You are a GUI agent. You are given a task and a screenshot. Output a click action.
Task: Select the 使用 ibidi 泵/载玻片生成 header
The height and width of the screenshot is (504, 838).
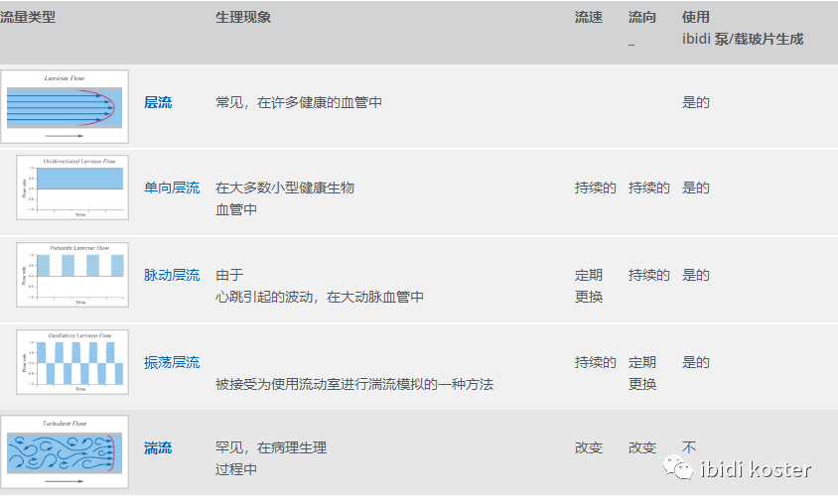(743, 28)
